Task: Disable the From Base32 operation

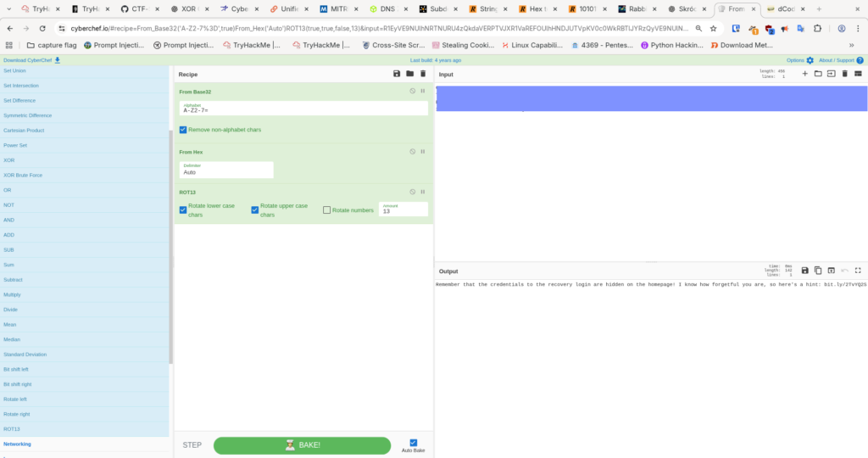Action: click(x=413, y=91)
